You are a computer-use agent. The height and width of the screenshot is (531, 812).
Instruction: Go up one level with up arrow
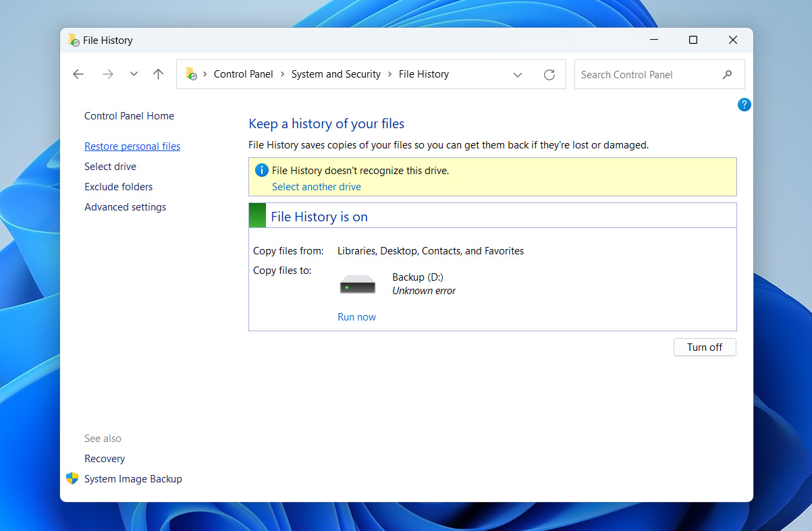click(158, 74)
